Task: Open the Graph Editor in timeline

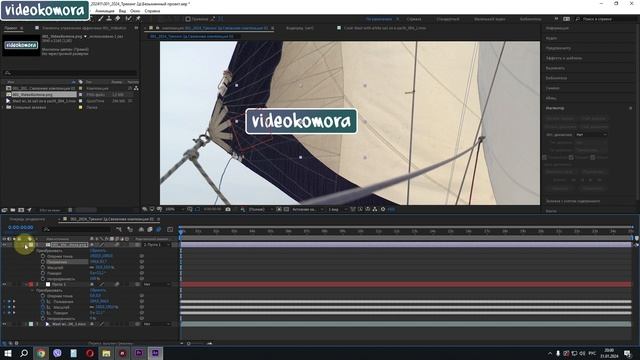Action: click(x=170, y=229)
